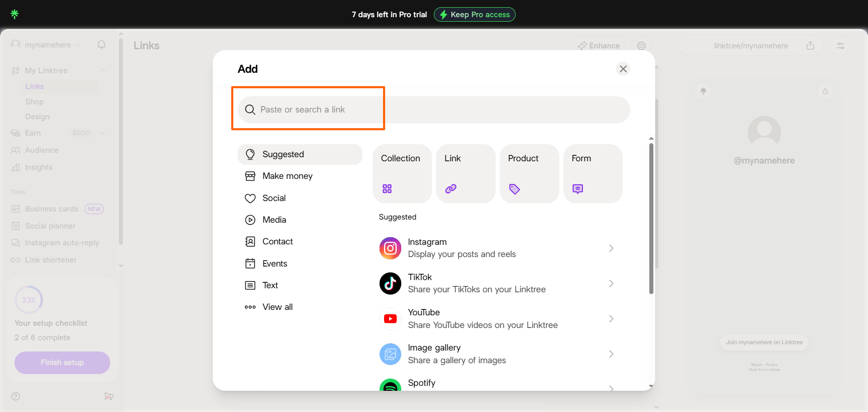Expand the Earn section chevron
Image resolution: width=868 pixels, height=412 pixels.
click(x=103, y=133)
